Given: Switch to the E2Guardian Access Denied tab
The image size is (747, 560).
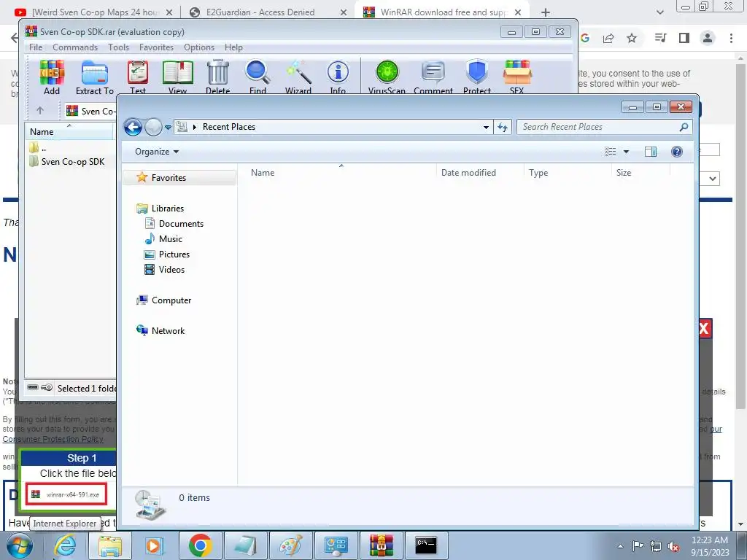Looking at the screenshot, I should click(268, 12).
